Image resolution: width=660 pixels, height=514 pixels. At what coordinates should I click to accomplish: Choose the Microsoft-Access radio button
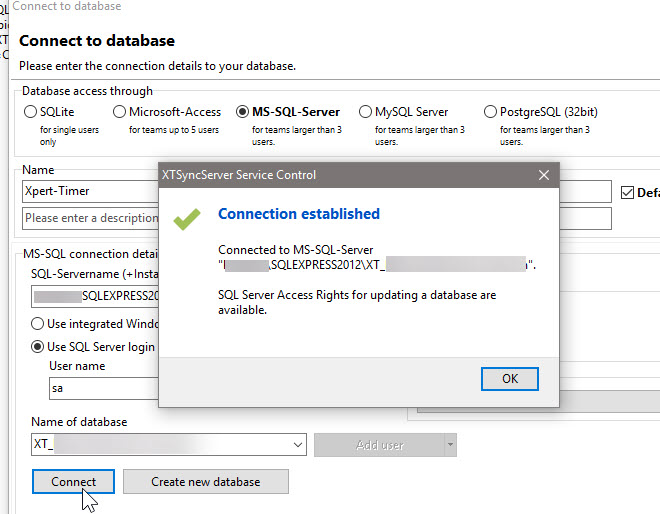point(120,112)
